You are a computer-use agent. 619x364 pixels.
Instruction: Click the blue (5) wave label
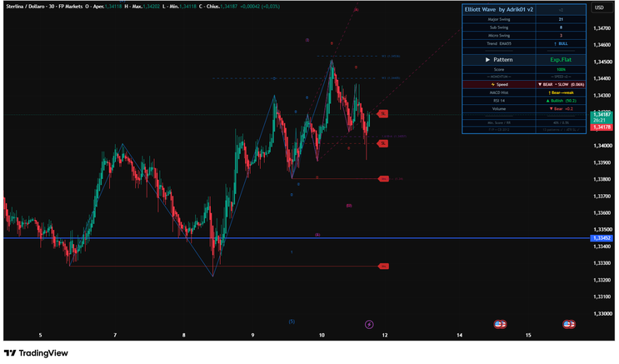(292, 322)
